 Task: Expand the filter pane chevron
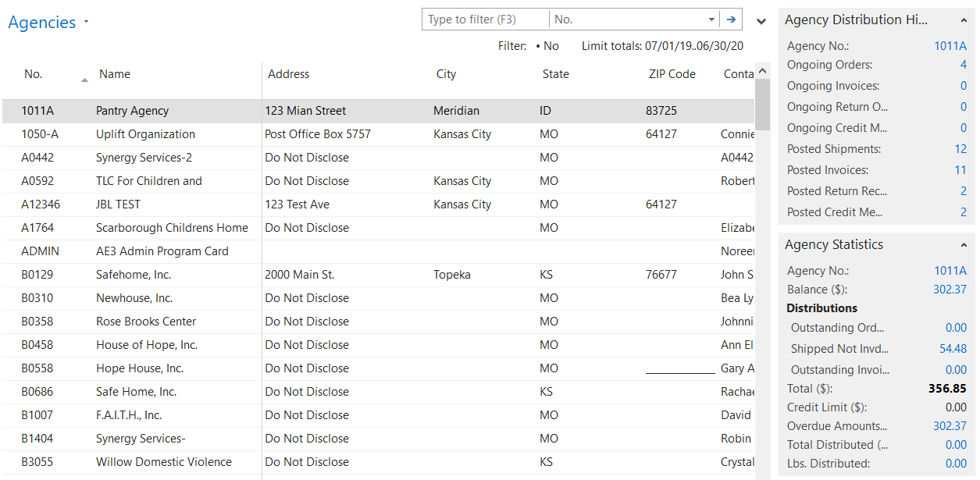point(761,21)
